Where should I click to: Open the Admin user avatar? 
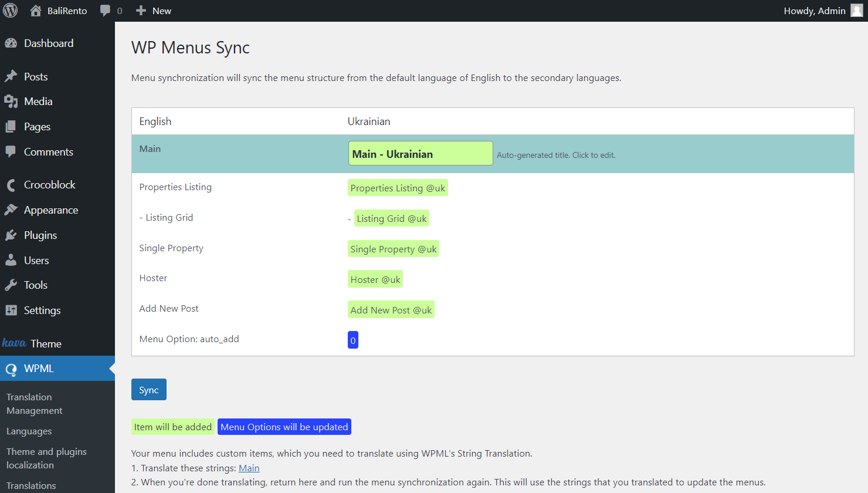pos(857,11)
